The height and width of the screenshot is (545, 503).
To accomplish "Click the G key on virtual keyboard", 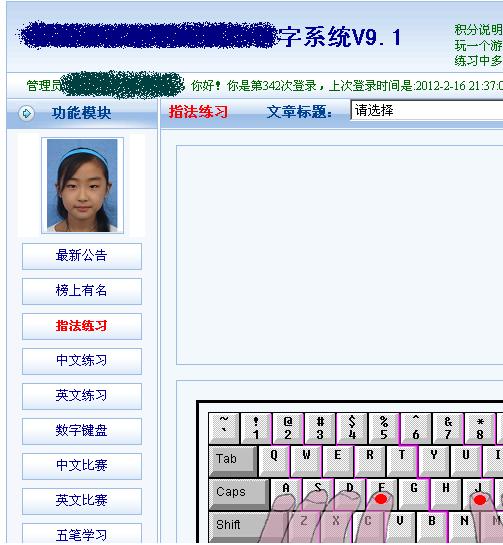I will 414,494.
